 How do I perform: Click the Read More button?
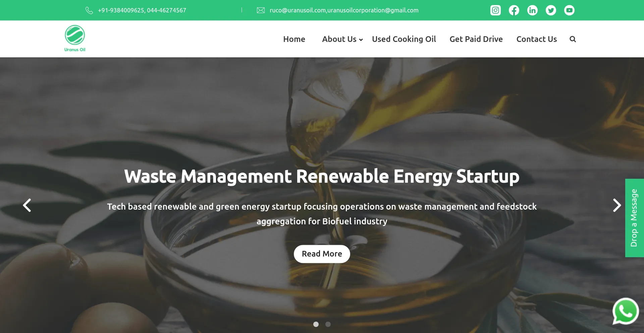point(322,254)
